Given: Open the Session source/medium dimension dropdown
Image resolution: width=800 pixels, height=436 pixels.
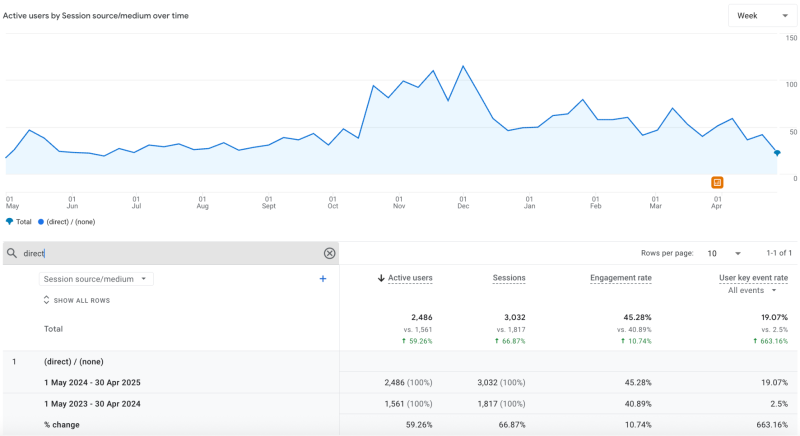Looking at the screenshot, I should [x=96, y=279].
